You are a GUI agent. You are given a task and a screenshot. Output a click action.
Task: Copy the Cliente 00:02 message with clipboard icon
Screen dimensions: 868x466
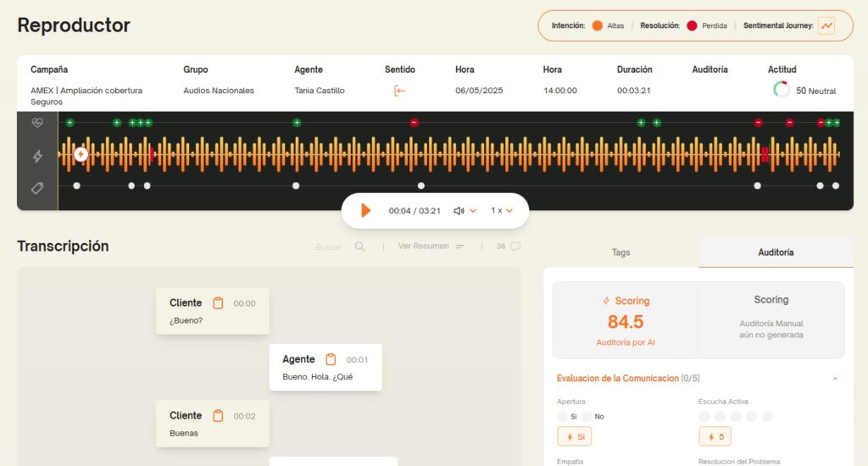coord(218,416)
